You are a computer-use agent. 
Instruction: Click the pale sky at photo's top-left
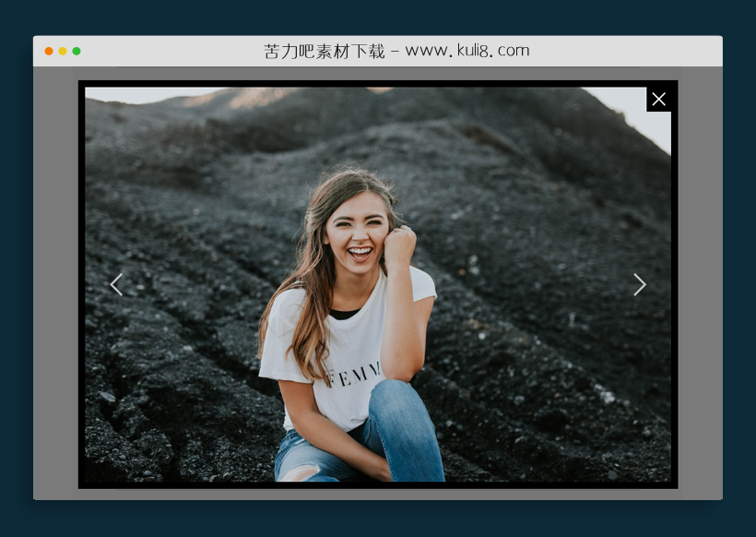click(129, 94)
